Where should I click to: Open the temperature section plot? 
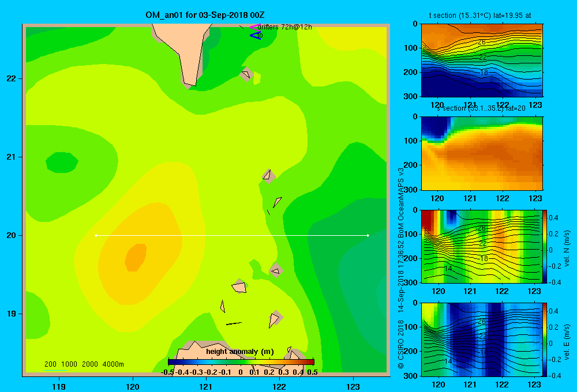click(482, 61)
